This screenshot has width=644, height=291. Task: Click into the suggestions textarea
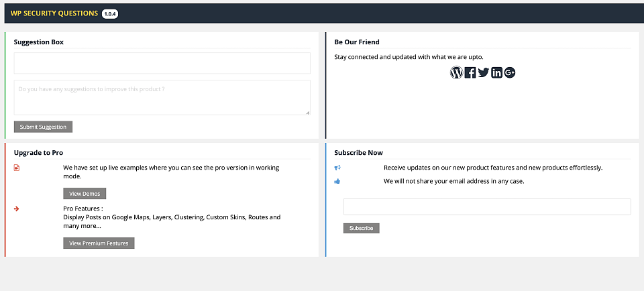[162, 97]
